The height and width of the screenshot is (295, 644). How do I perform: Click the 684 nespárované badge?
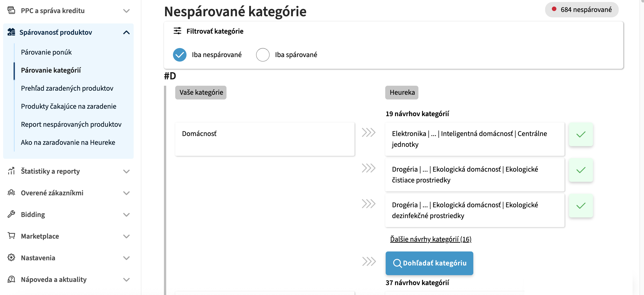(x=581, y=9)
